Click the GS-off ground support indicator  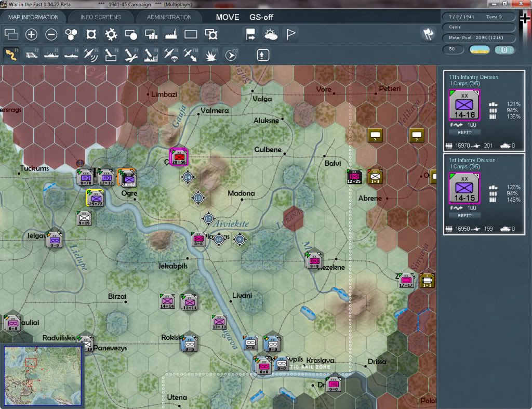(x=261, y=17)
